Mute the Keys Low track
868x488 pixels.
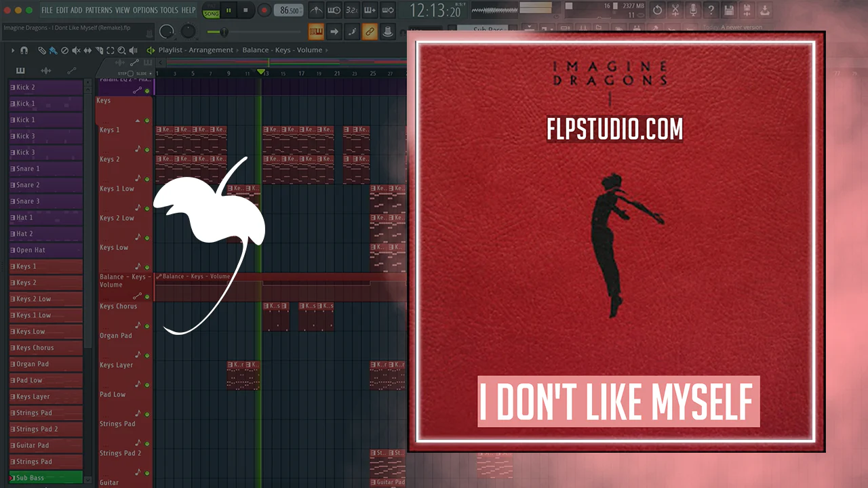147,267
